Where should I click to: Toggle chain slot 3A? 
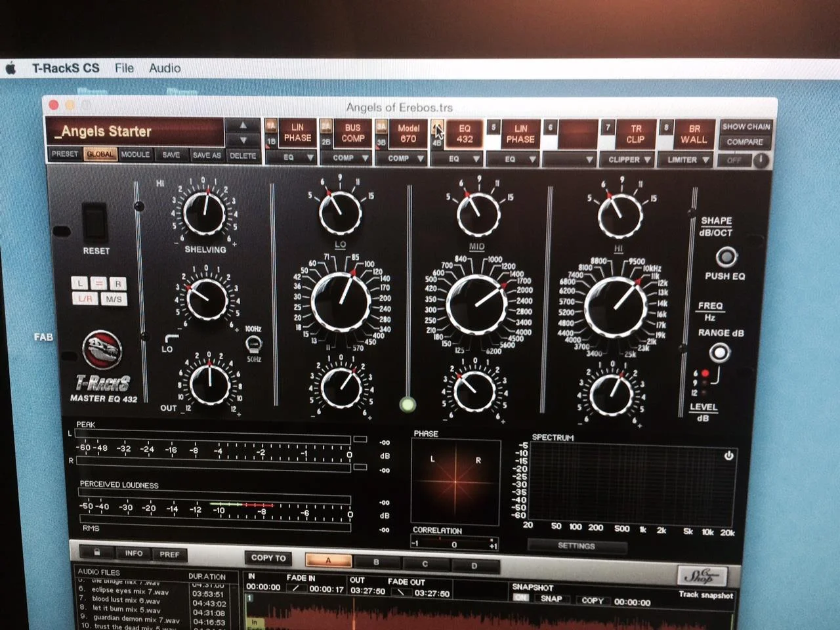coord(381,127)
